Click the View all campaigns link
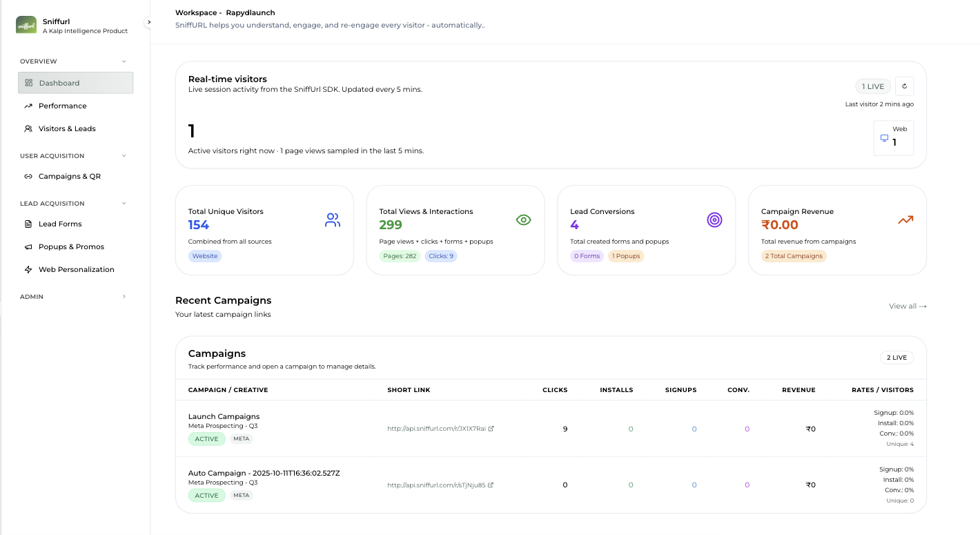 (x=906, y=306)
